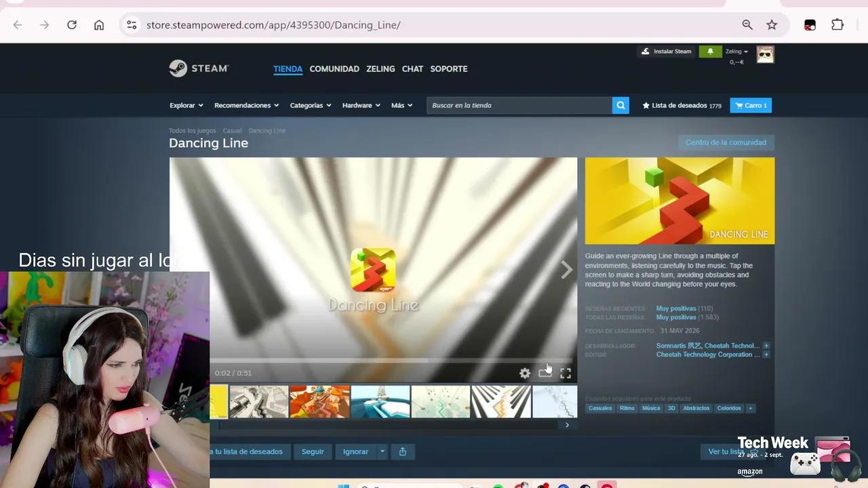The image size is (868, 488).
Task: Open the ZELING profile menu
Action: (x=380, y=68)
